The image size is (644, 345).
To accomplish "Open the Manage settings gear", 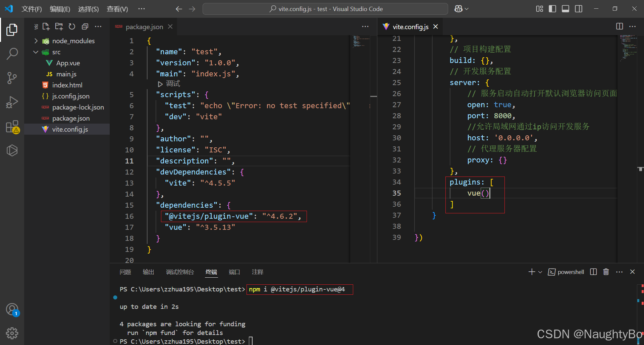I will pos(12,333).
